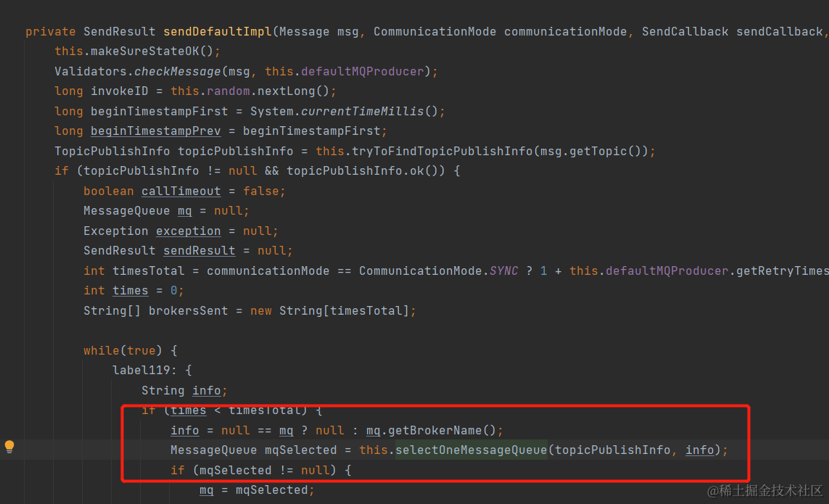Click the sendDefaultImpl method name
Viewport: 829px width, 504px height.
pos(218,32)
